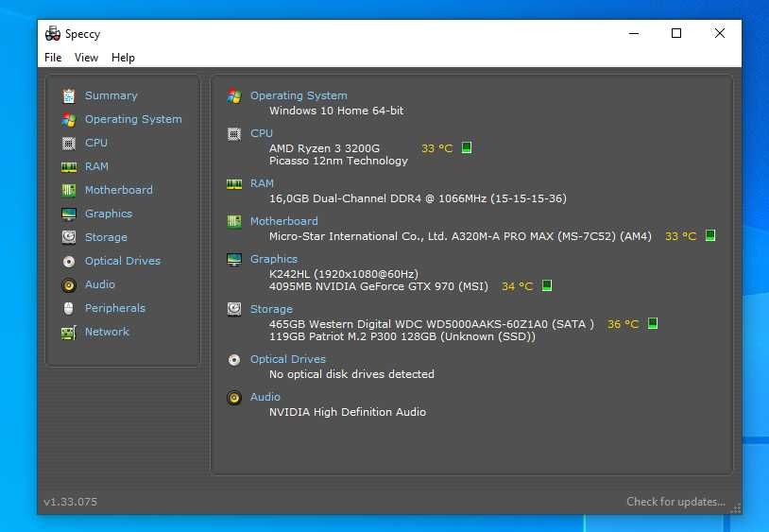
Task: Click the Motherboard icon in sidebar
Action: (x=69, y=190)
